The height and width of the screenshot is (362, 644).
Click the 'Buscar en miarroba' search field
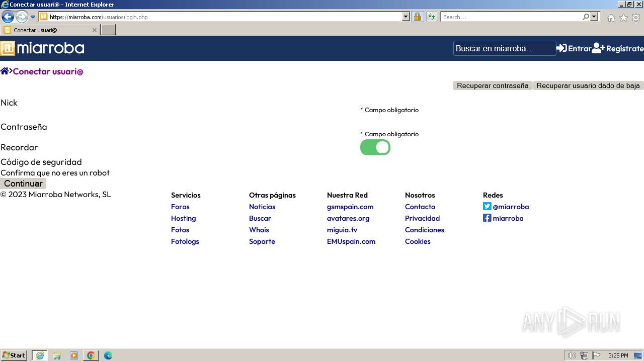click(505, 48)
